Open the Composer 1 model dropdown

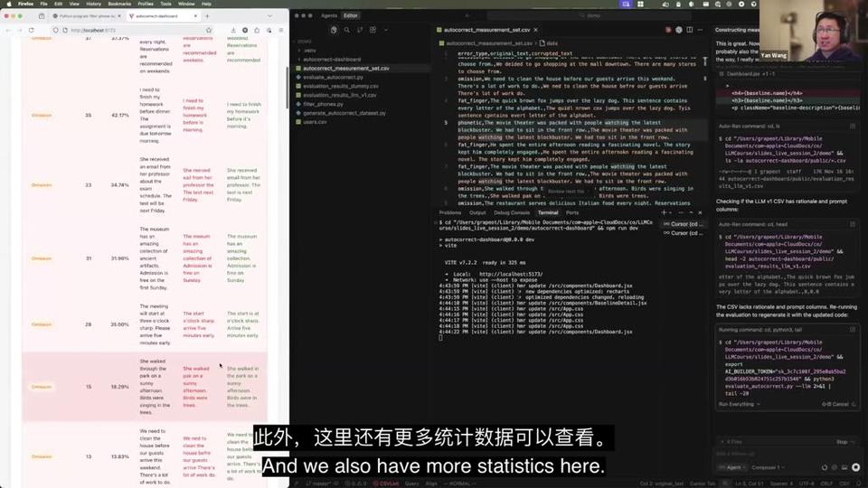[768, 467]
